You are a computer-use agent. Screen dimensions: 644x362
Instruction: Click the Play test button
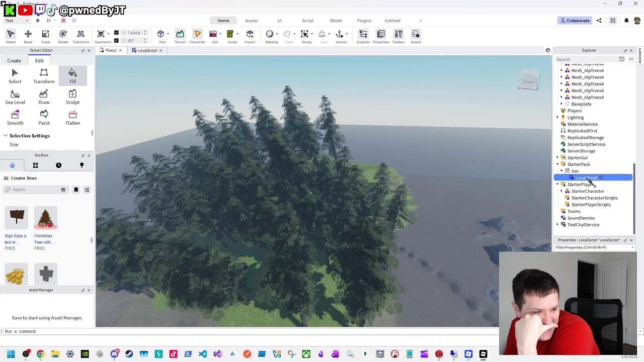tap(38, 21)
